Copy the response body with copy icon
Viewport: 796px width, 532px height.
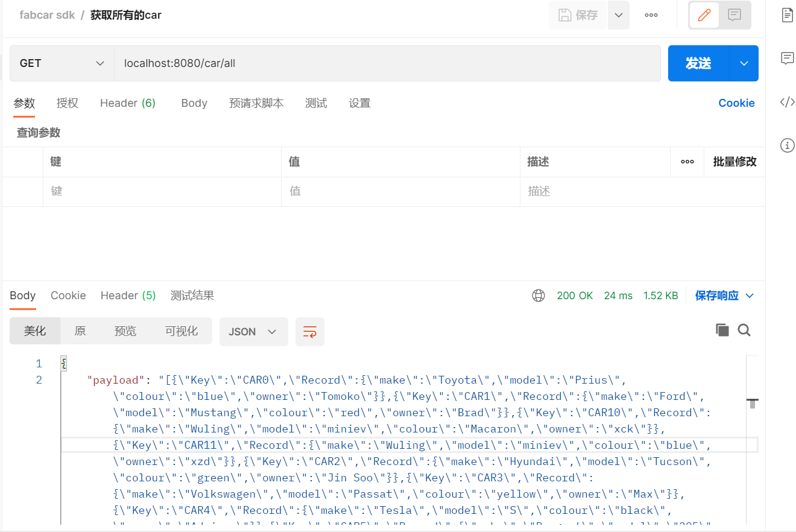[x=722, y=330]
